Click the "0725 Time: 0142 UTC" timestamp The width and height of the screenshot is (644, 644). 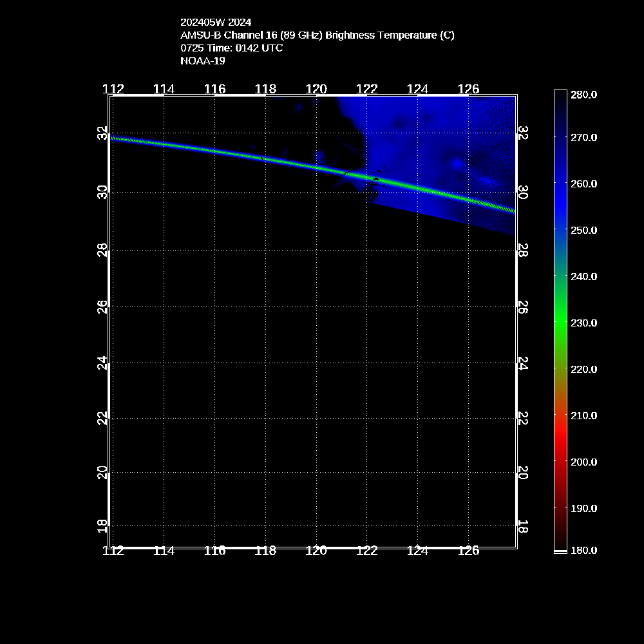pyautogui.click(x=232, y=48)
